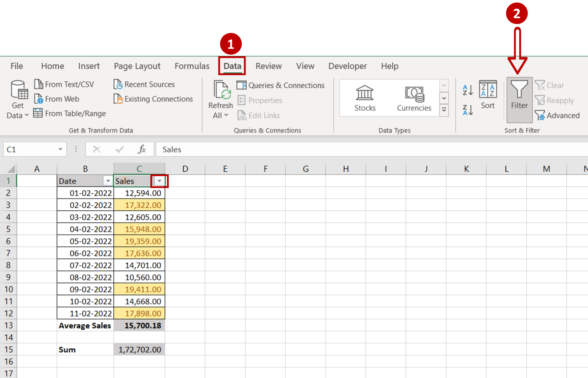This screenshot has width=588, height=378.
Task: Enable the Properties connection option
Action: (265, 100)
